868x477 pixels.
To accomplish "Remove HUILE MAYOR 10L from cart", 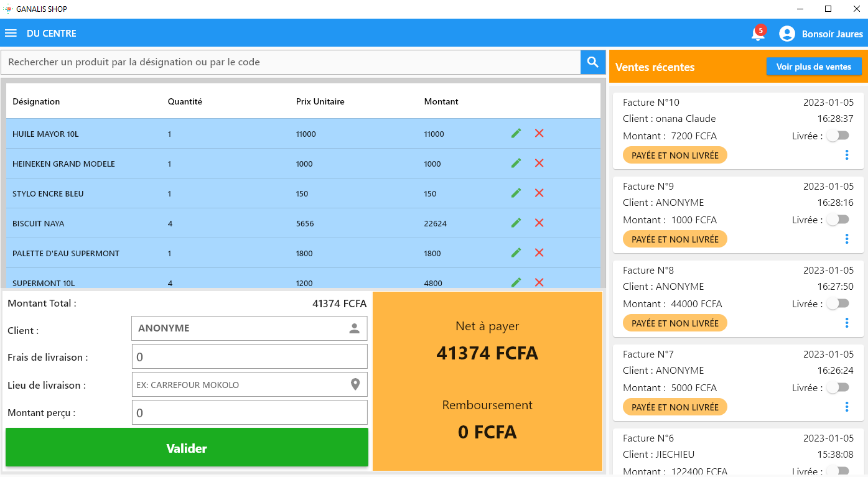I will pyautogui.click(x=539, y=133).
